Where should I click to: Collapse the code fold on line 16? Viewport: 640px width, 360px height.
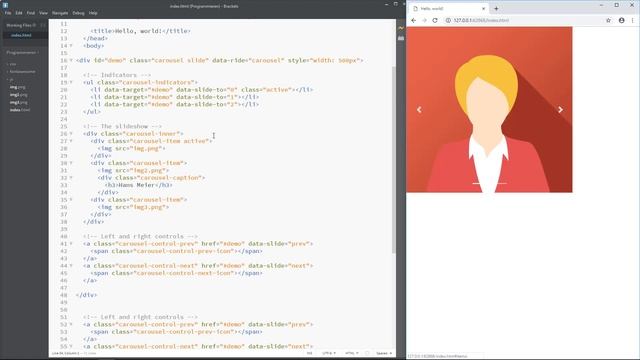coord(71,60)
